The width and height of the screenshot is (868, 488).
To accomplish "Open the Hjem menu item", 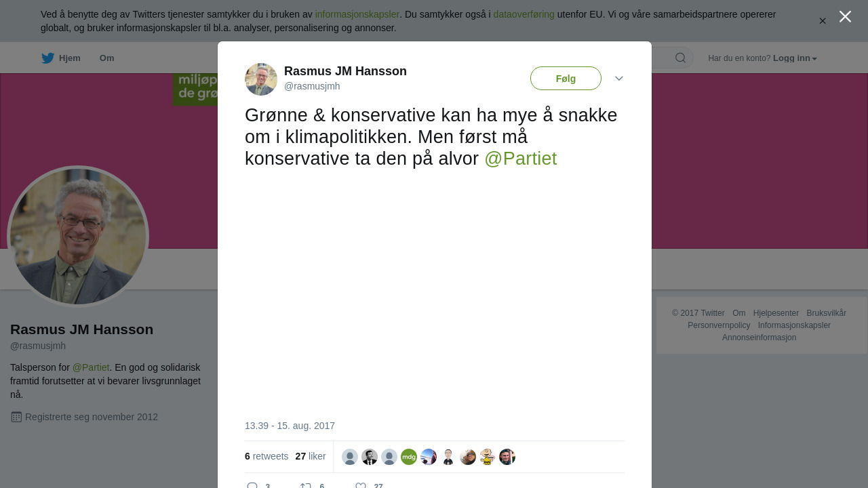I will (x=70, y=58).
